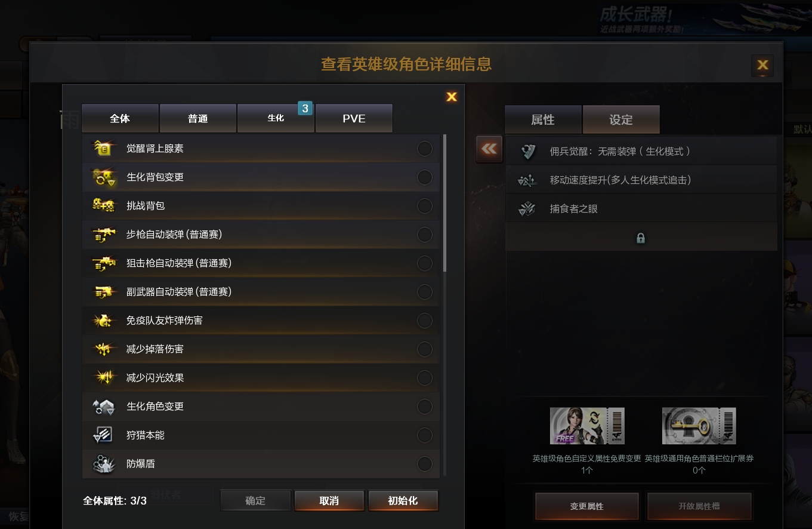
Task: Select the radio button for 减少闪光效果
Action: tap(425, 378)
